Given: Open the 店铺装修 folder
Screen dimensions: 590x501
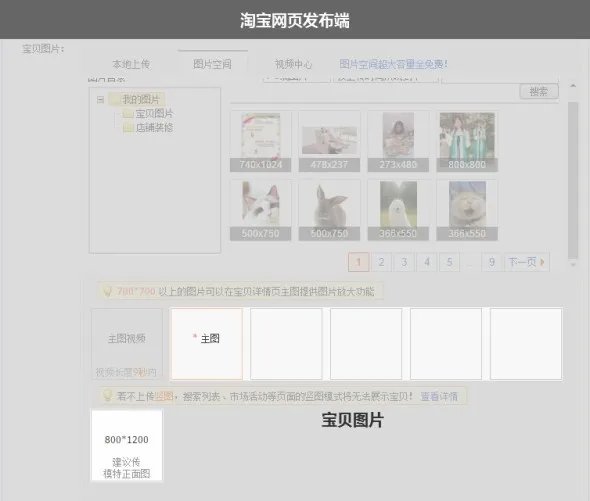Looking at the screenshot, I should (148, 128).
